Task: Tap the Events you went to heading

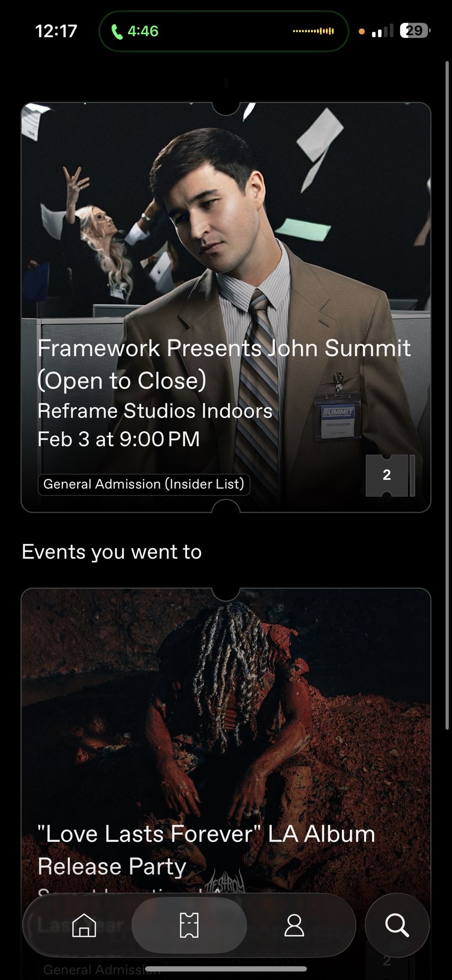Action: click(112, 552)
